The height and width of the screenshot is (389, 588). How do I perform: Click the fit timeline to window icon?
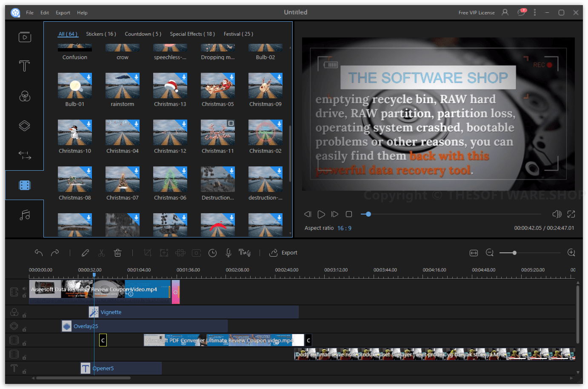(x=474, y=253)
